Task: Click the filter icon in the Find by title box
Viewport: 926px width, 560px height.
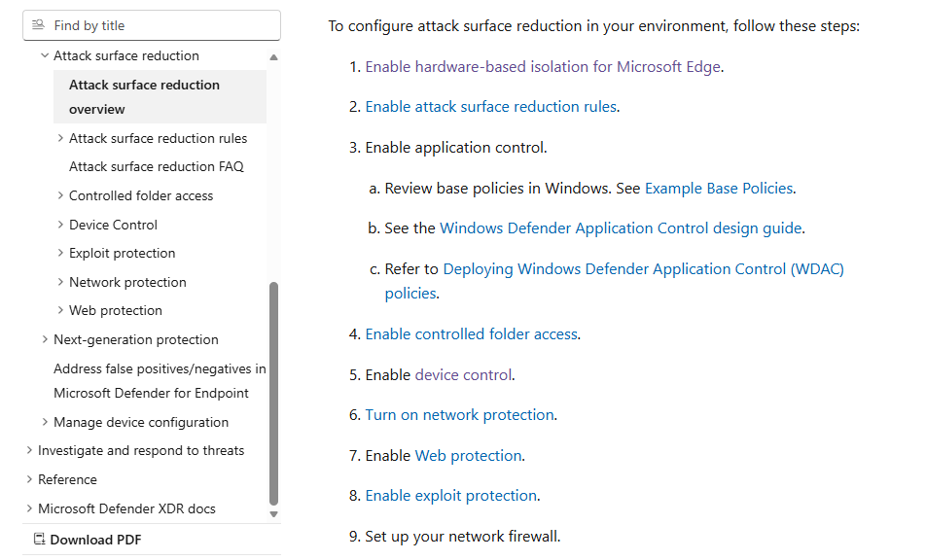Action: (x=38, y=24)
